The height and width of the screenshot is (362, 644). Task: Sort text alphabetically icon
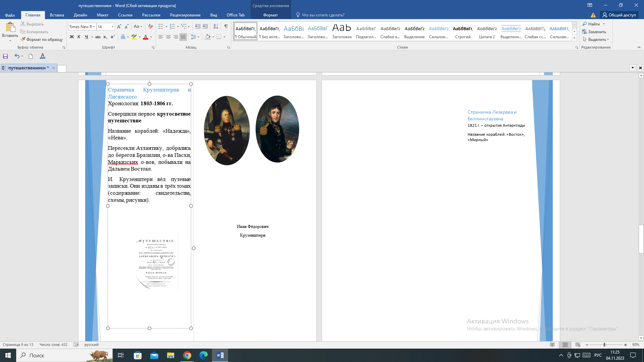[216, 26]
